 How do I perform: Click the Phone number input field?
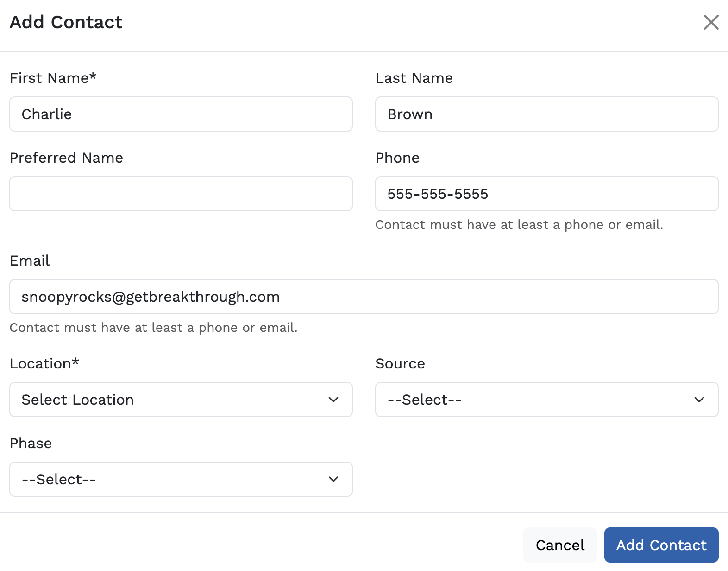547,194
